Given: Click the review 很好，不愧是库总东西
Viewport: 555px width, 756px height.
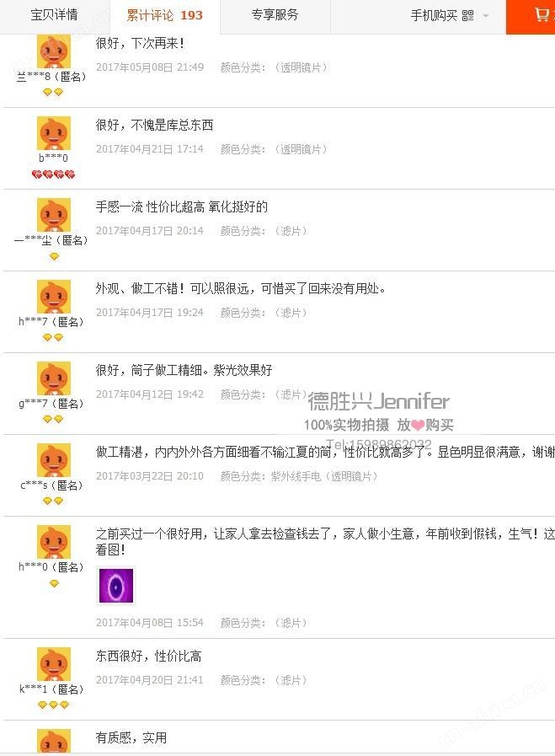Looking at the screenshot, I should [154, 126].
